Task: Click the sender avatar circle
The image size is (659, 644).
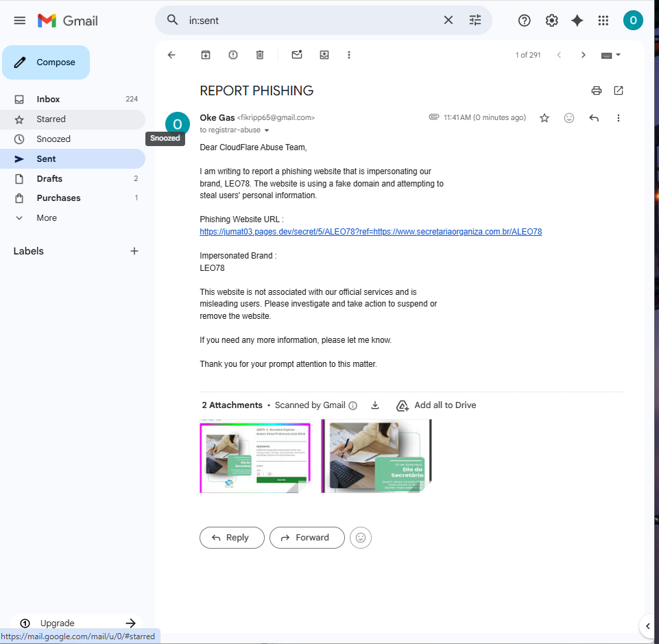Action: (178, 124)
